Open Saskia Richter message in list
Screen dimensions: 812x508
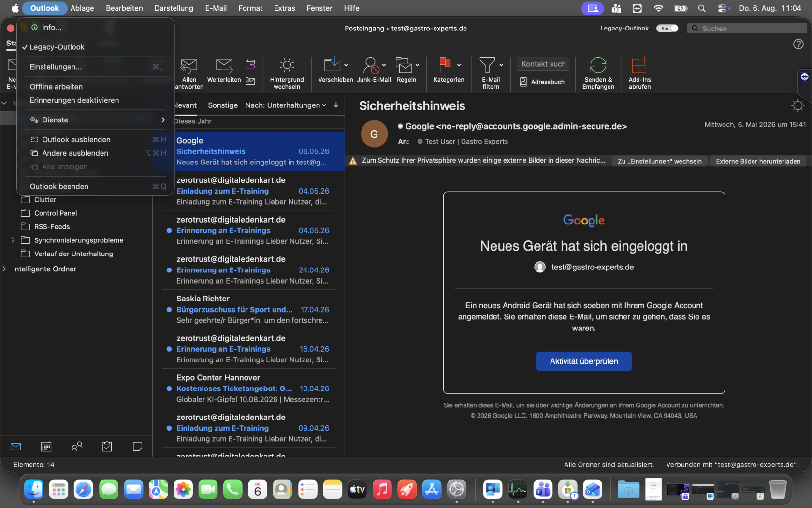(x=248, y=310)
